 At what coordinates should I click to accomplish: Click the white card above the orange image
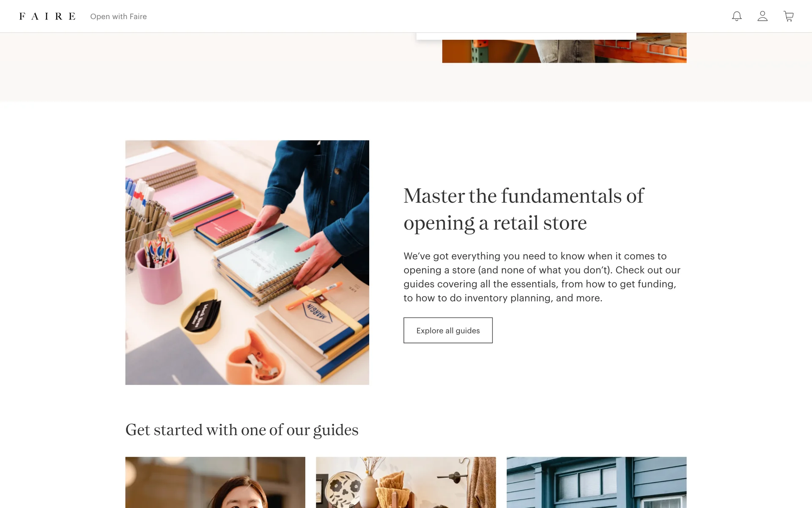coord(526,36)
